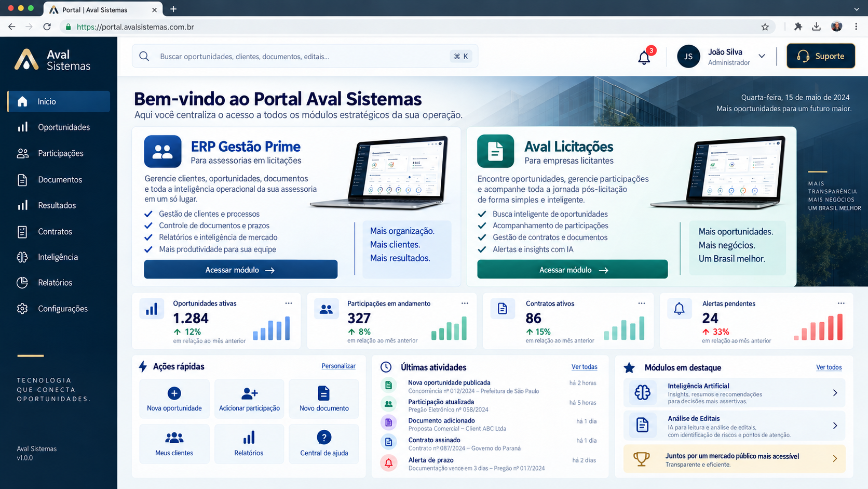Open Documentos sidebar item

59,180
